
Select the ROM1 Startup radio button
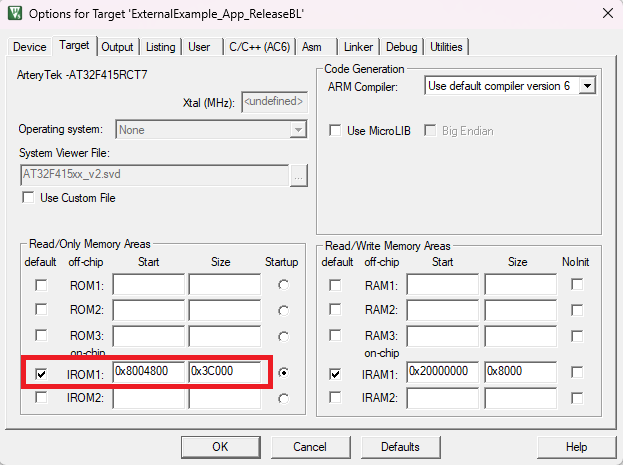click(285, 285)
